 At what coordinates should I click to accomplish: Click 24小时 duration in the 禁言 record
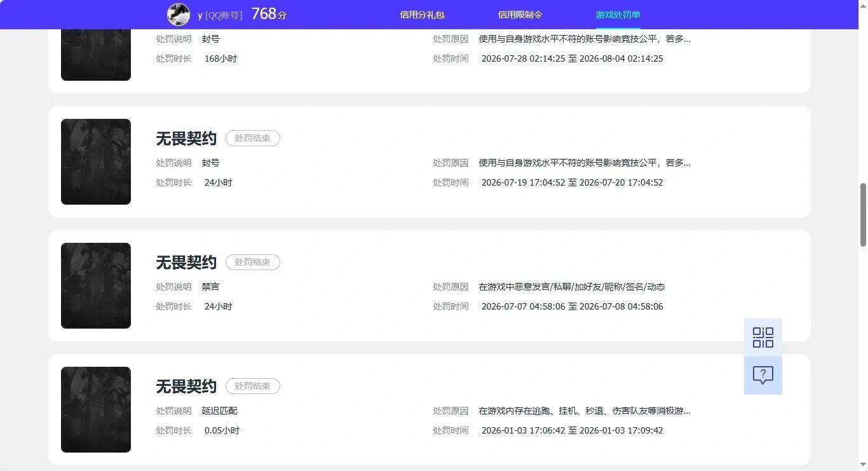tap(218, 306)
